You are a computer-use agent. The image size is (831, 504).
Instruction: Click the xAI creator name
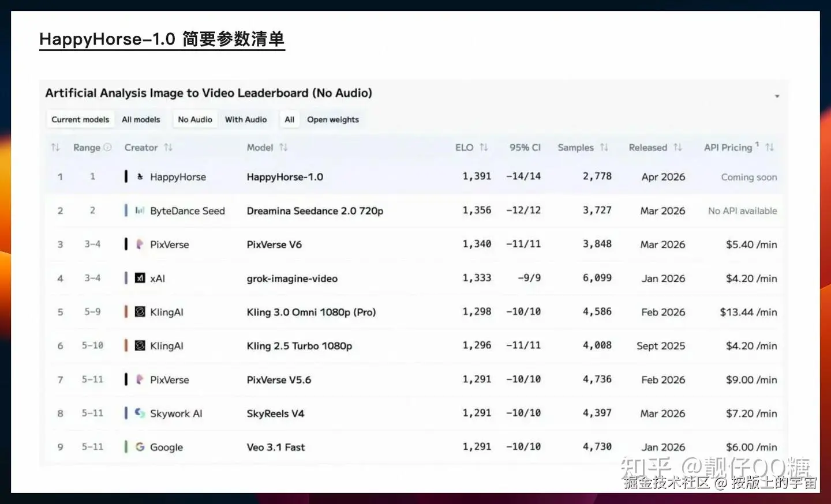click(158, 279)
